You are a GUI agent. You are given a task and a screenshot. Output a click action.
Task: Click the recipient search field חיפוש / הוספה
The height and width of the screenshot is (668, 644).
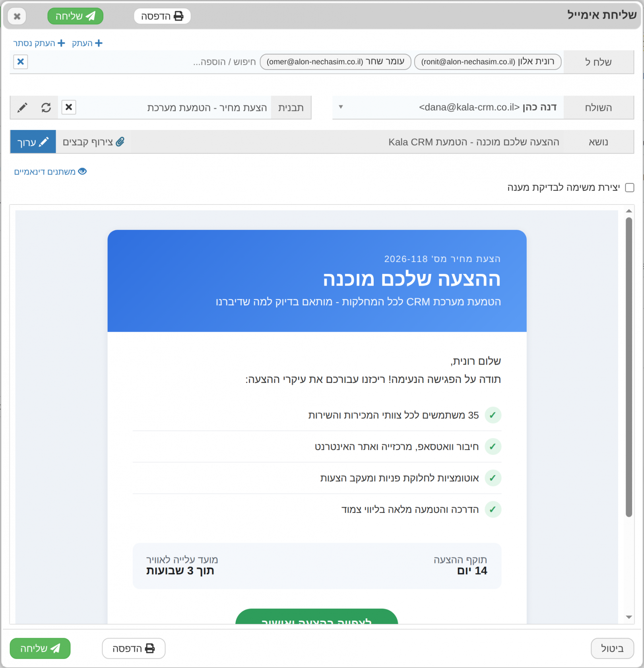click(x=225, y=62)
